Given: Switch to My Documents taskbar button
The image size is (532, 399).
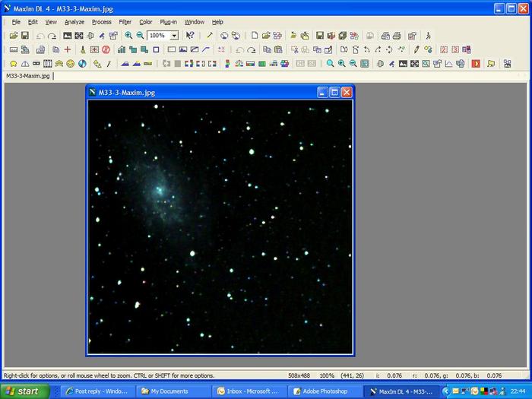Looking at the screenshot, I should tap(173, 391).
